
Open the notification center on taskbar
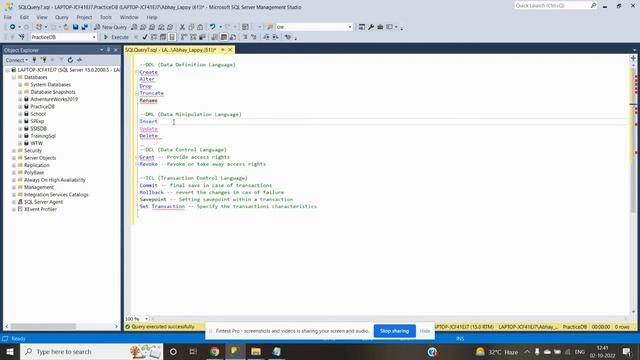pos(627,351)
